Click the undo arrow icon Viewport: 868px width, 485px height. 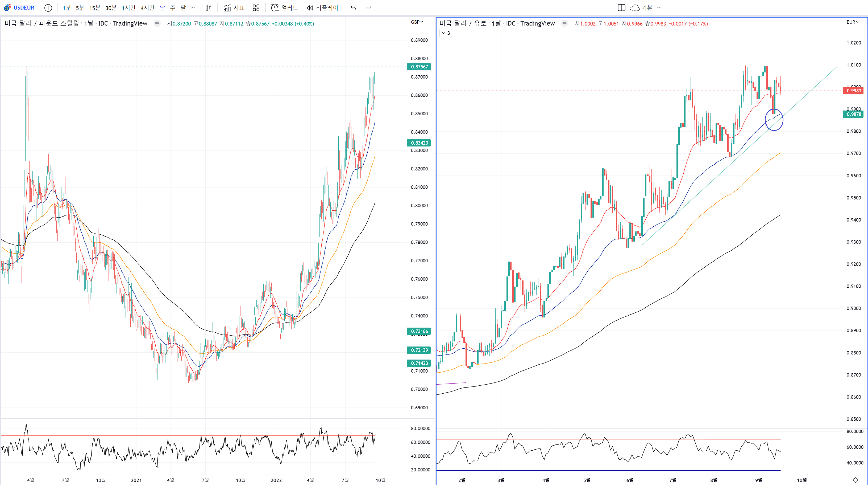(x=353, y=8)
